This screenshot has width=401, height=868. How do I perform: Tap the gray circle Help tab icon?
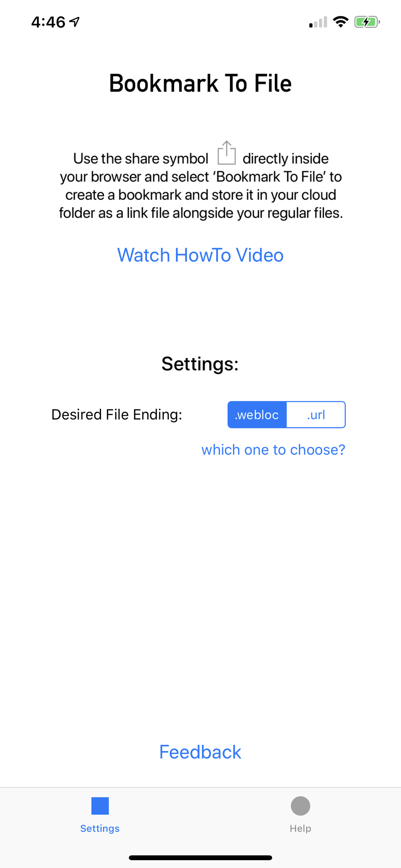(300, 806)
